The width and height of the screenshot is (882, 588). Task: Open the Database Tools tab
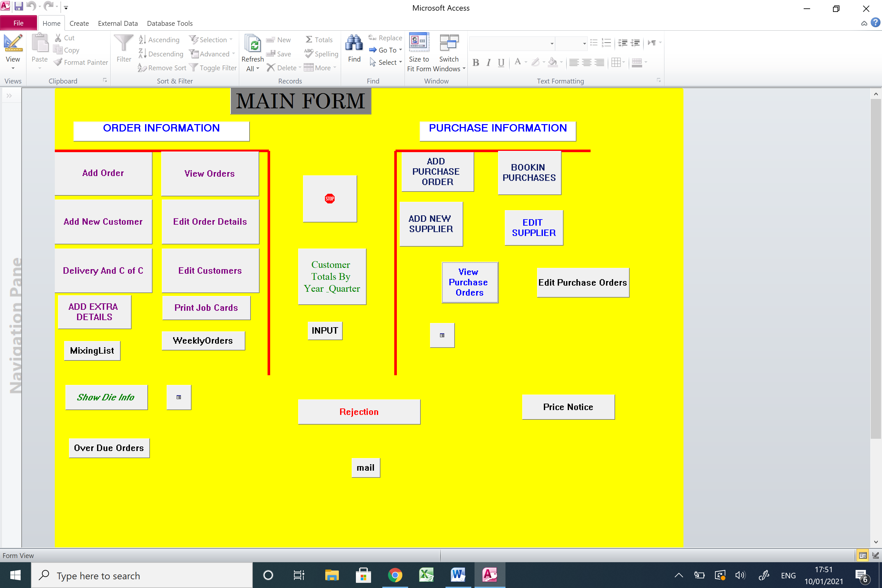click(x=170, y=23)
